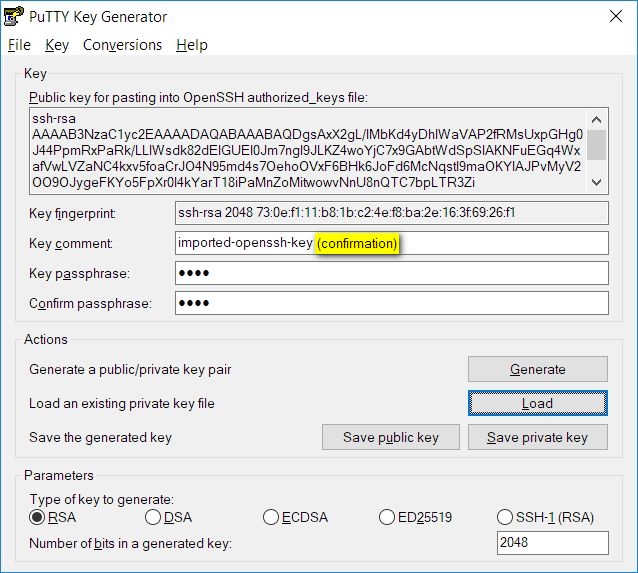The image size is (638, 573).
Task: Click the number of bits field
Action: point(552,543)
